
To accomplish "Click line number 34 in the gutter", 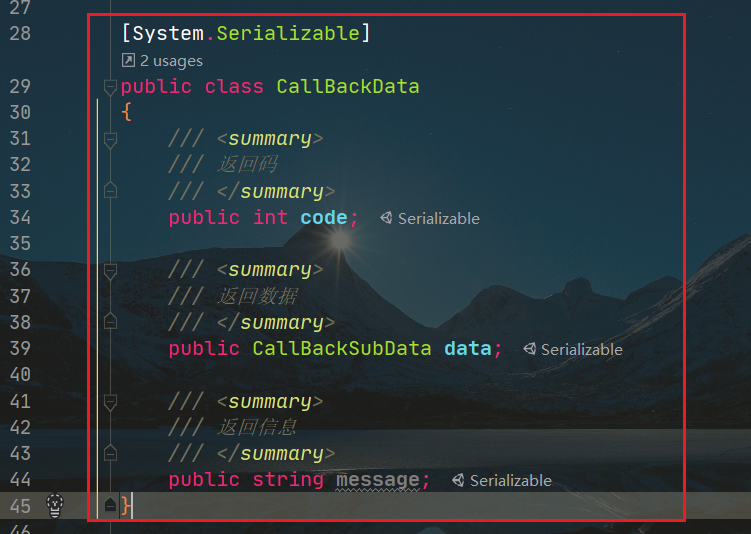I will point(20,217).
